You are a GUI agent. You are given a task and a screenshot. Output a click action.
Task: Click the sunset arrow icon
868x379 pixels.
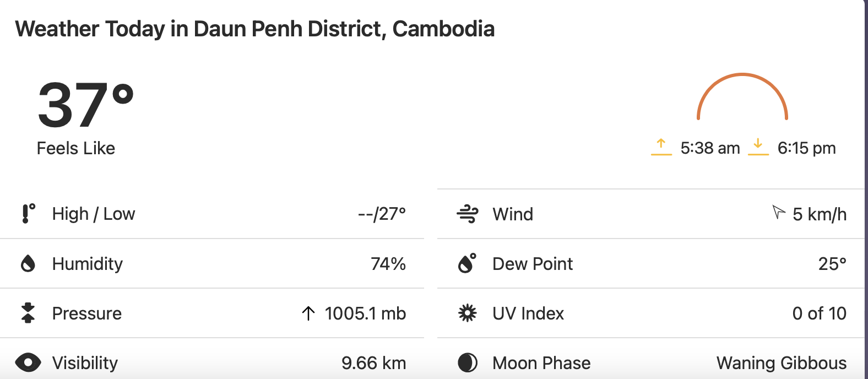tap(758, 147)
